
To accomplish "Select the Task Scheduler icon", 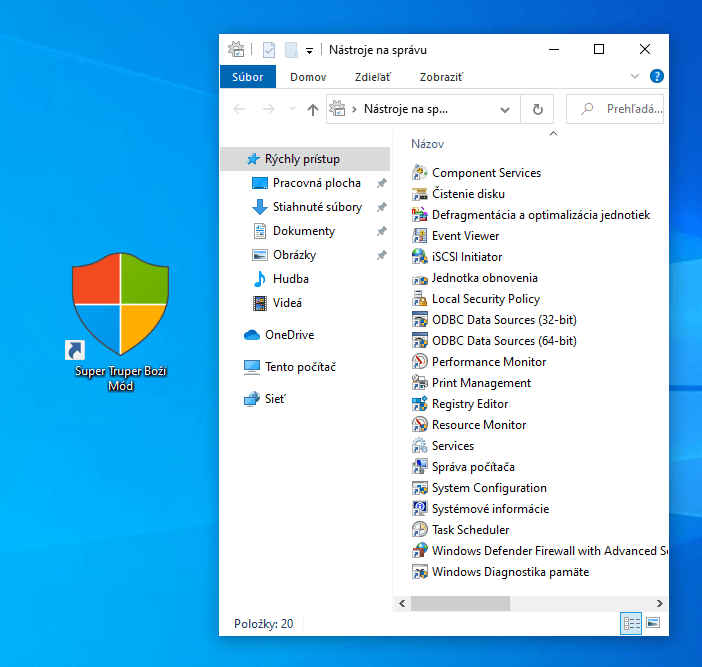I will [420, 530].
